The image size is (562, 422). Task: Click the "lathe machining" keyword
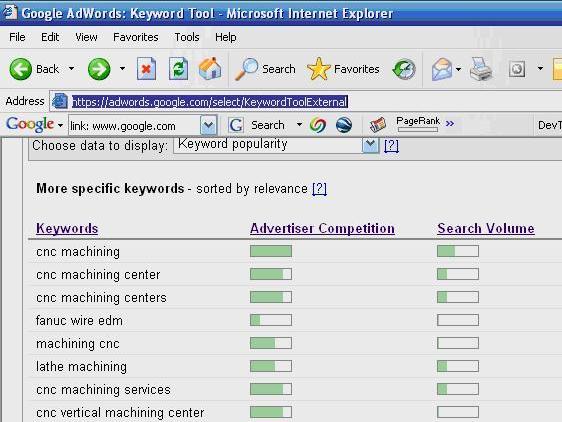[81, 366]
